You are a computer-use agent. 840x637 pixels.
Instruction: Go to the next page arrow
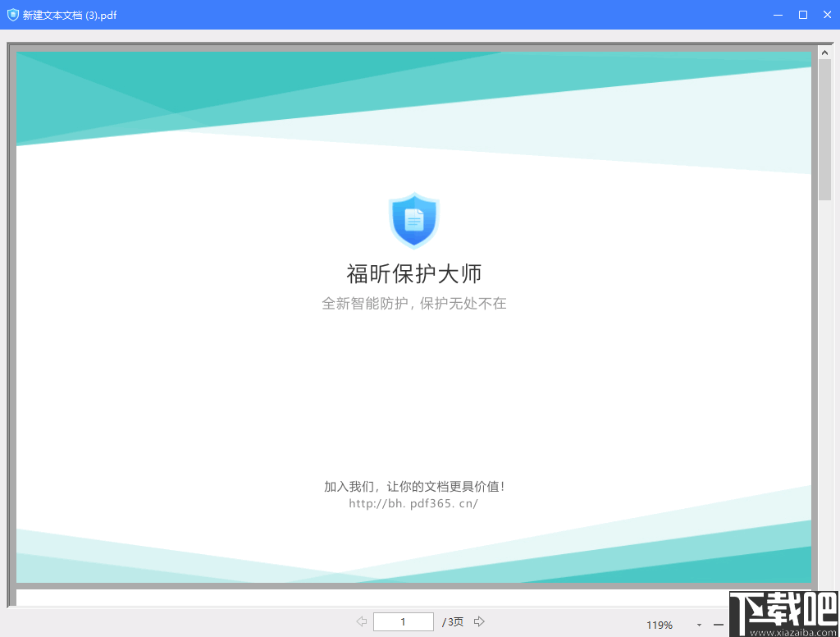pyautogui.click(x=479, y=621)
